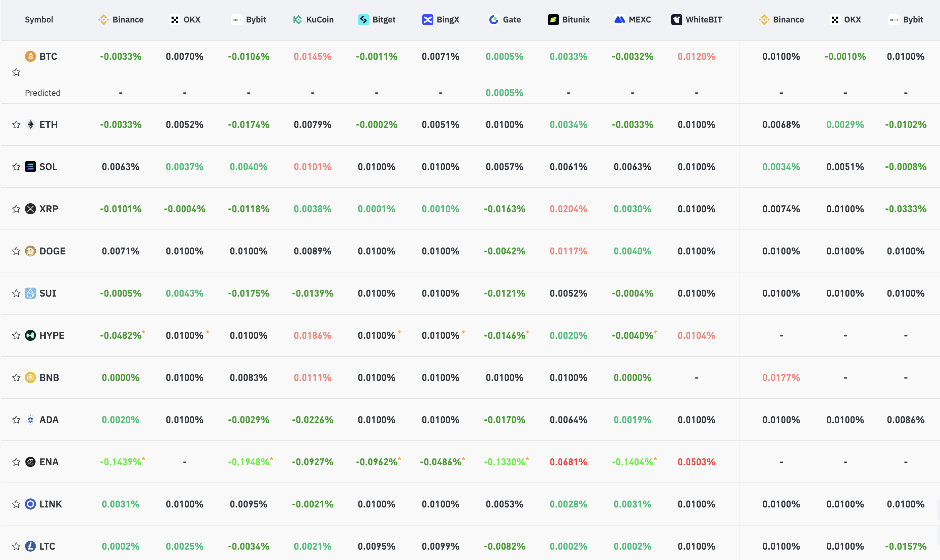Click the Ethereum diamond icon
Screen dimensions: 940x560
click(30, 124)
